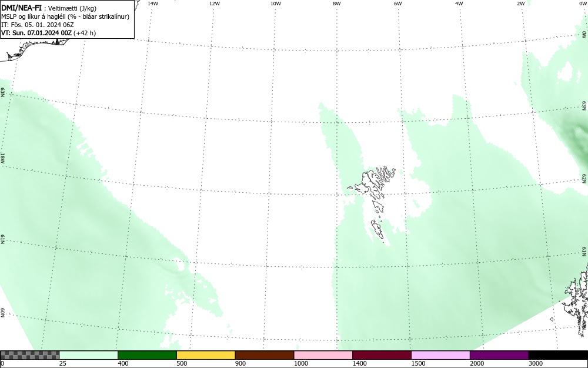Click the black legend swatch above 3000
The height and width of the screenshot is (368, 588).
pos(558,355)
